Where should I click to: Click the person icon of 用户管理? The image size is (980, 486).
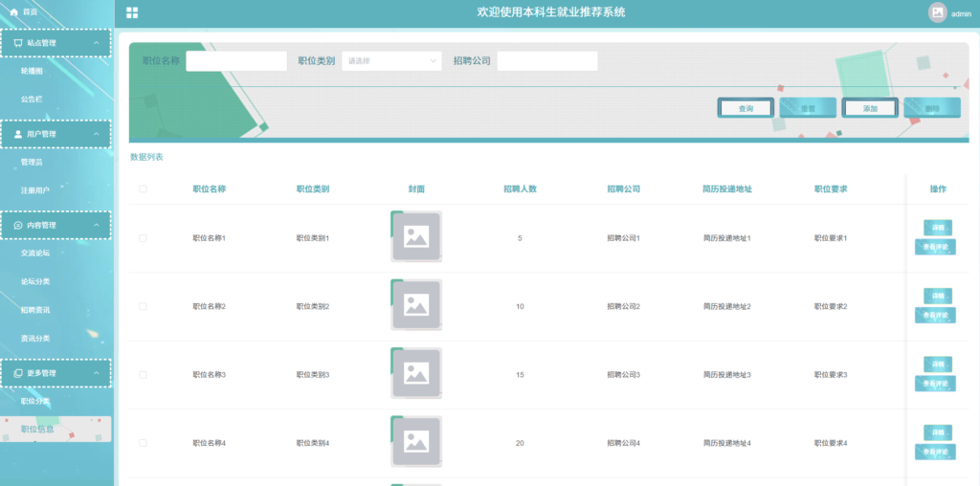pos(18,134)
